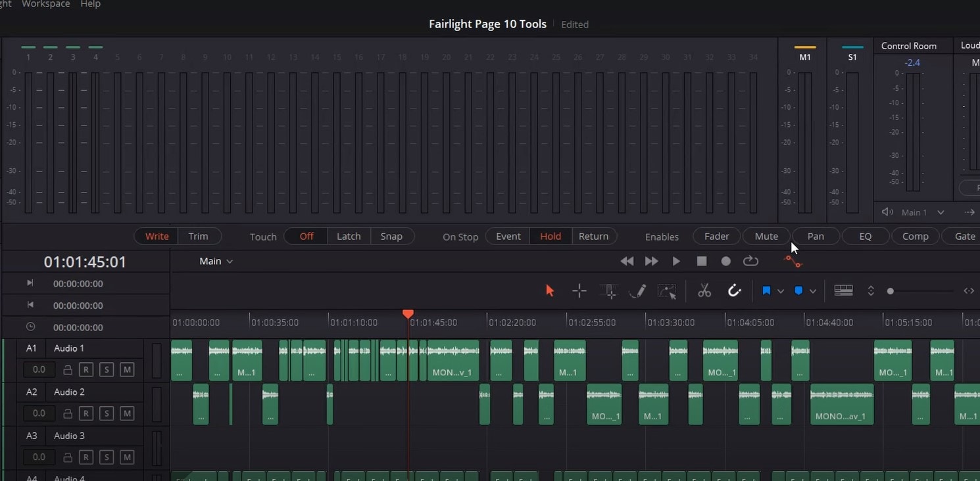
Task: Open the Workspace menu
Action: point(45,4)
